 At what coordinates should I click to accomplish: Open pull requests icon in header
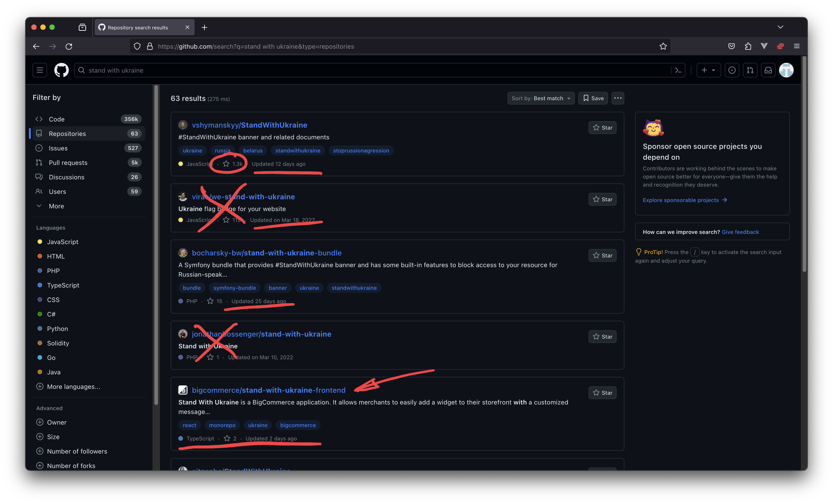(750, 70)
